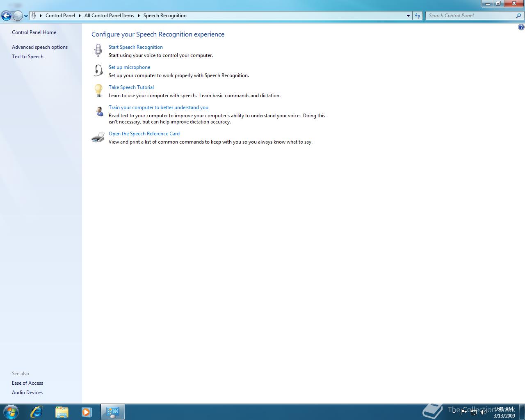Click the refresh button beside address bar

coord(418,16)
